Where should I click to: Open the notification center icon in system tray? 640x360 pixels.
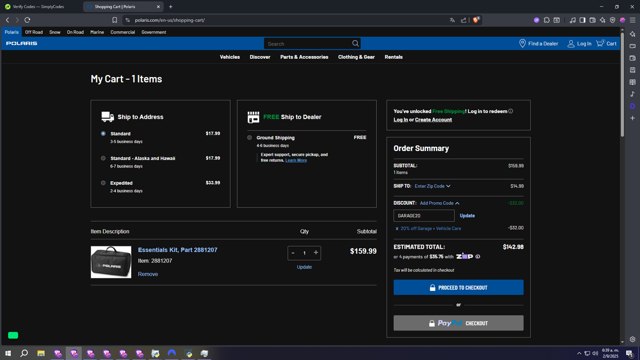[629, 353]
